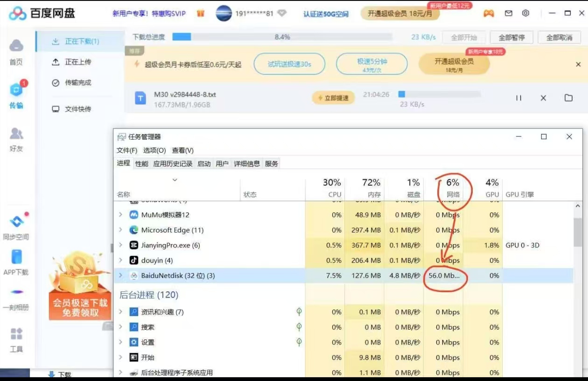Screen dimensions: 588x381
Task: Expand the JianyingPro.exe (6) process group
Action: (x=120, y=245)
